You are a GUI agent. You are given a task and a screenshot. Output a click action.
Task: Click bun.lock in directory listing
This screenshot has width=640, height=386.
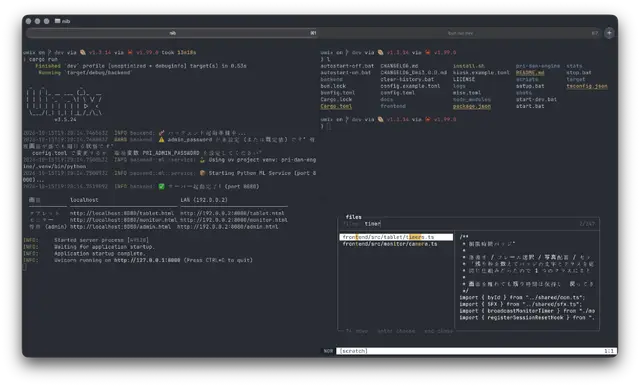coord(333,86)
